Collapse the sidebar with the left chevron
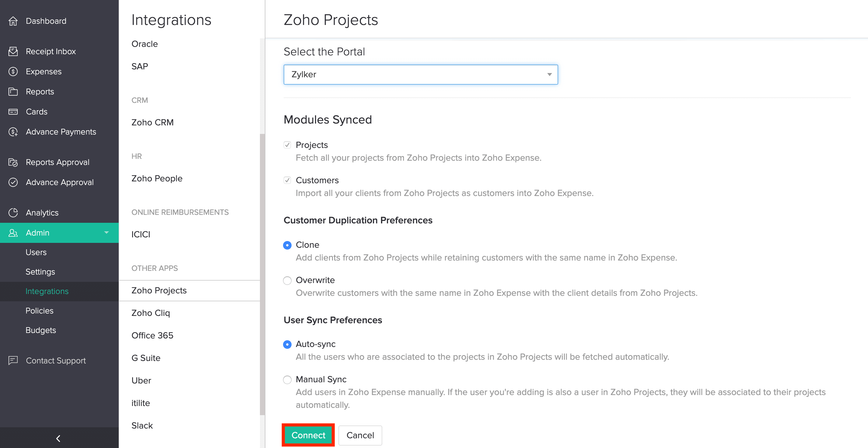 tap(58, 438)
